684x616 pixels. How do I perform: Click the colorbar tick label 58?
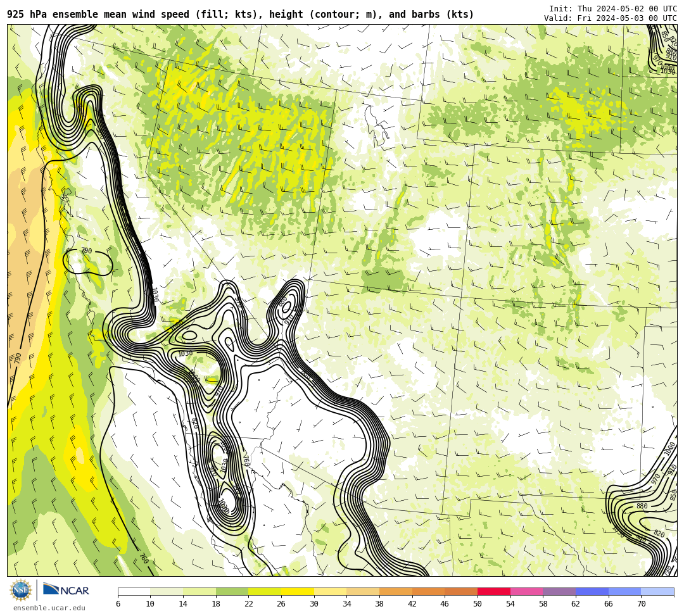pyautogui.click(x=543, y=604)
